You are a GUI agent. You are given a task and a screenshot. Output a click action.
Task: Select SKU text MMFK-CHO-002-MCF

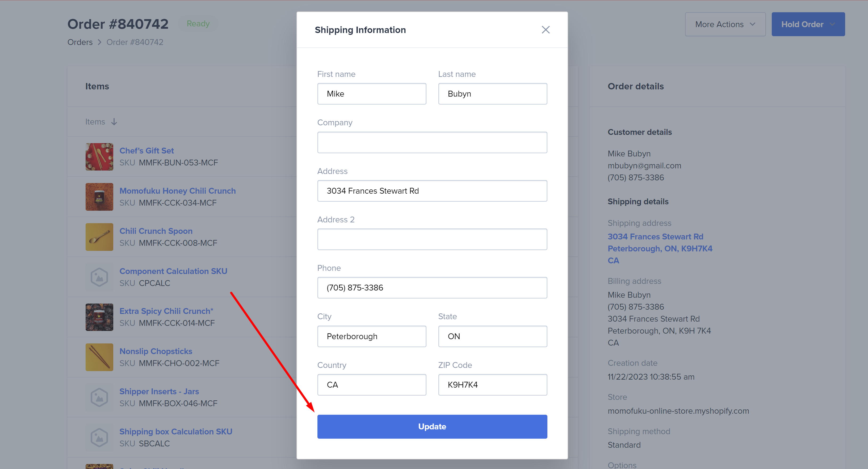coord(179,363)
